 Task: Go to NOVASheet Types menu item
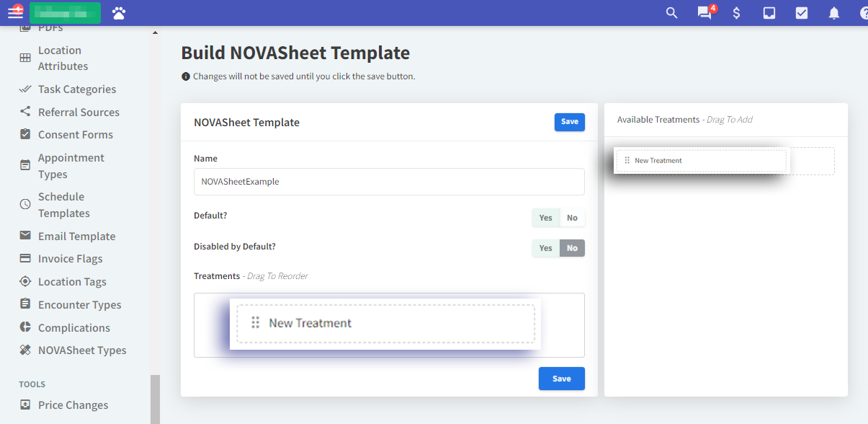point(81,350)
